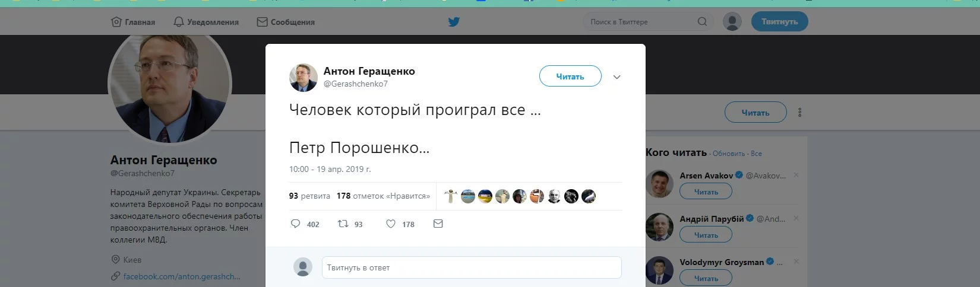Open Сообщения messages tab

click(286, 22)
